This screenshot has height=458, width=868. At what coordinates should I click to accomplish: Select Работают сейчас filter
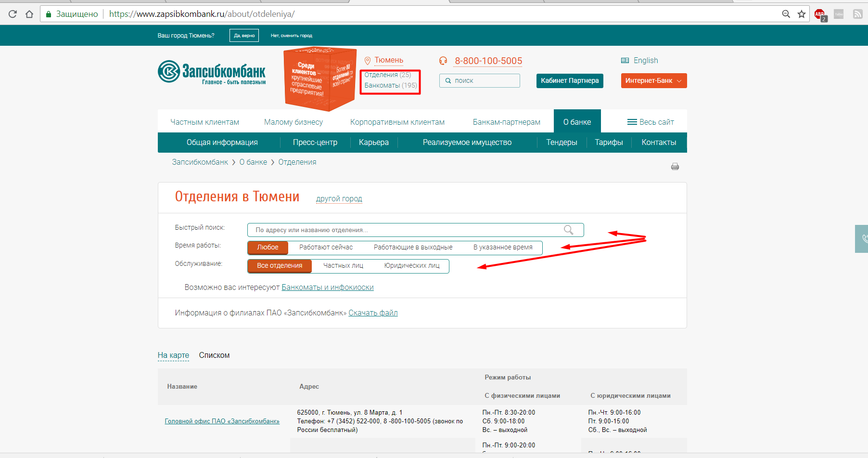pyautogui.click(x=326, y=247)
